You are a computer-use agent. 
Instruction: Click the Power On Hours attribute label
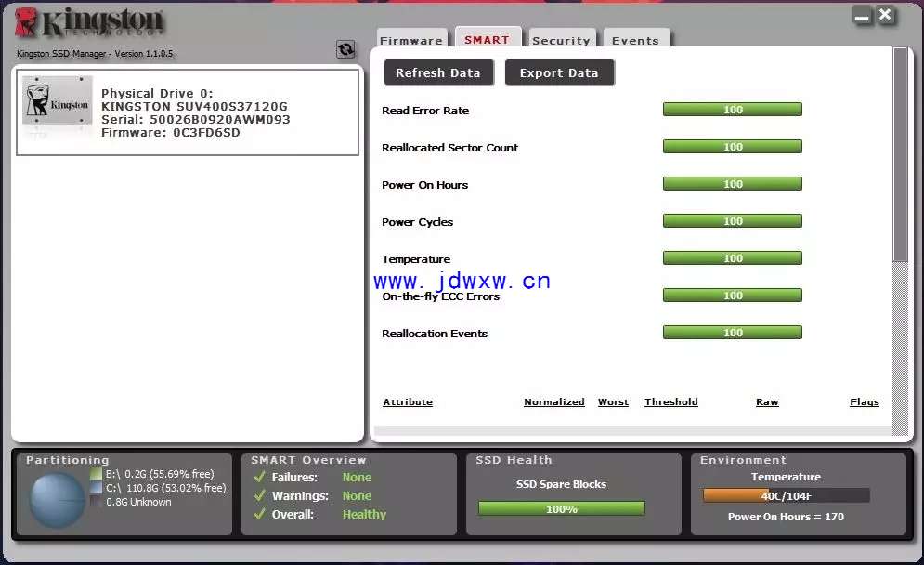point(425,185)
